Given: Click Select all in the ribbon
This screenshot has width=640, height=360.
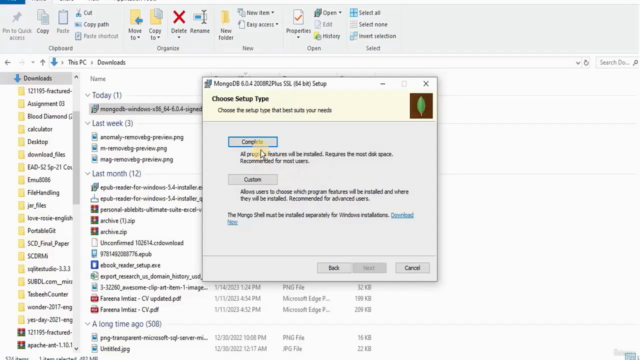Looking at the screenshot, I should [365, 13].
